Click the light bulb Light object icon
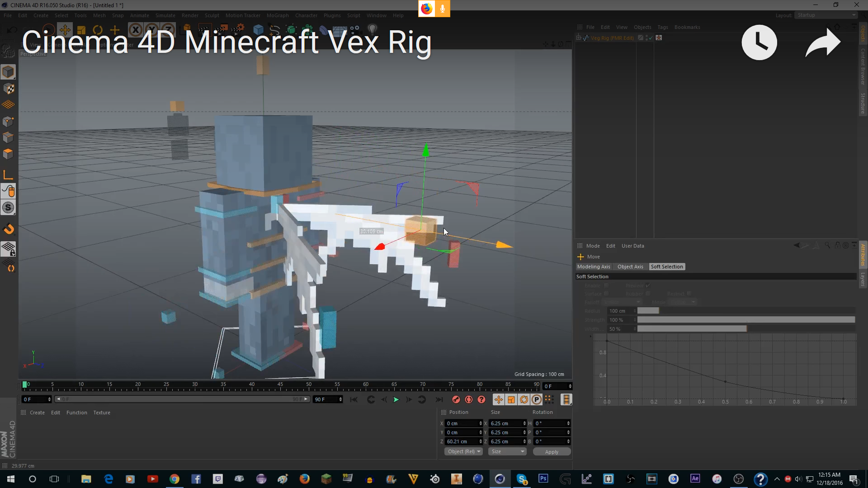 click(372, 30)
